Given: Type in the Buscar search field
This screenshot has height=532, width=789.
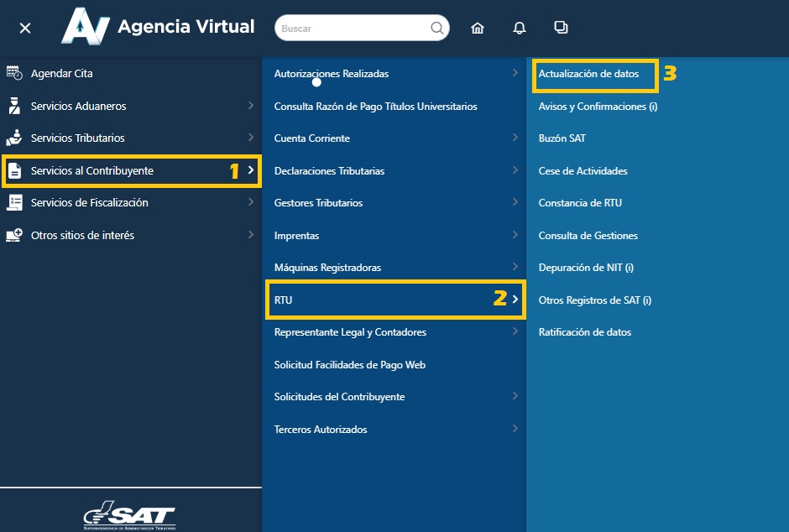Looking at the screenshot, I should tap(353, 29).
